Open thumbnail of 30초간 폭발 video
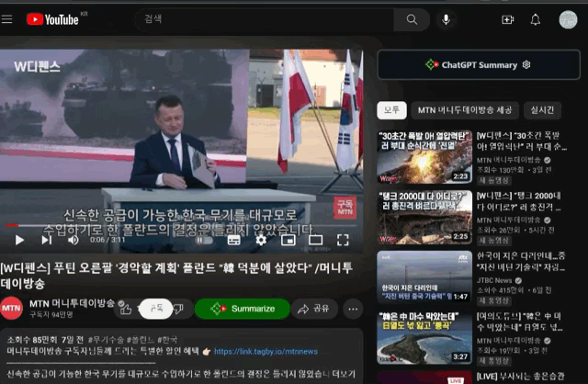This screenshot has height=384, width=588. [x=424, y=157]
